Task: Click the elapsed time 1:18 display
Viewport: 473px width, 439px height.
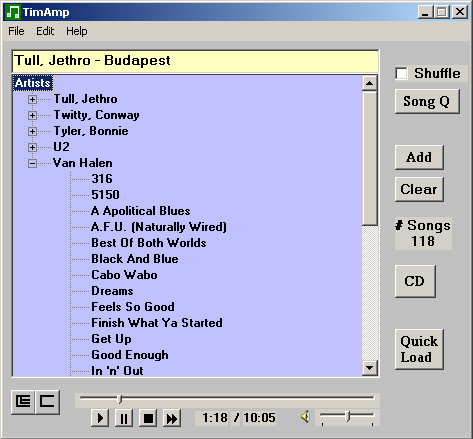Action: [x=215, y=418]
